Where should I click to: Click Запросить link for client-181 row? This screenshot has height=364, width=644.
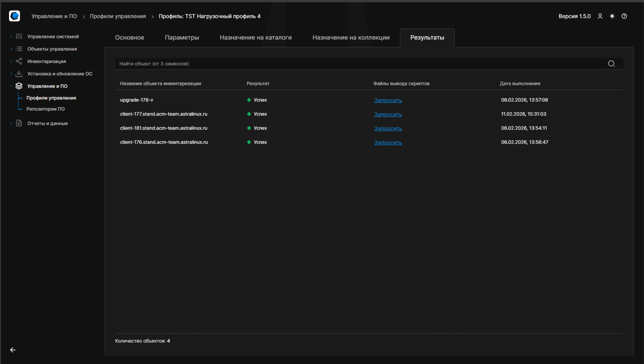click(388, 128)
